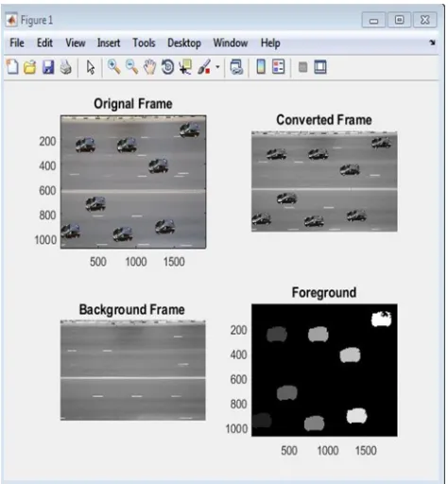The width and height of the screenshot is (448, 484).
Task: Click the Hide Plot Tools icon
Action: (x=302, y=67)
